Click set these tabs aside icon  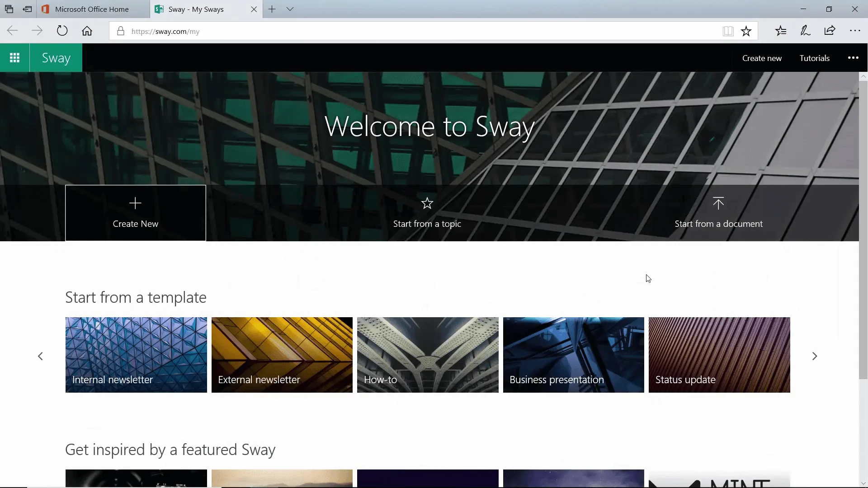click(x=27, y=9)
